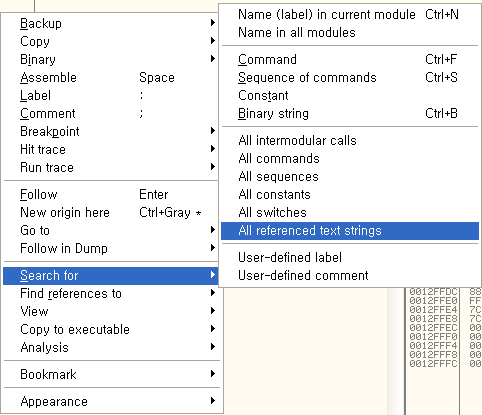
Task: Choose Assemble from the context menu
Action: click(111, 77)
